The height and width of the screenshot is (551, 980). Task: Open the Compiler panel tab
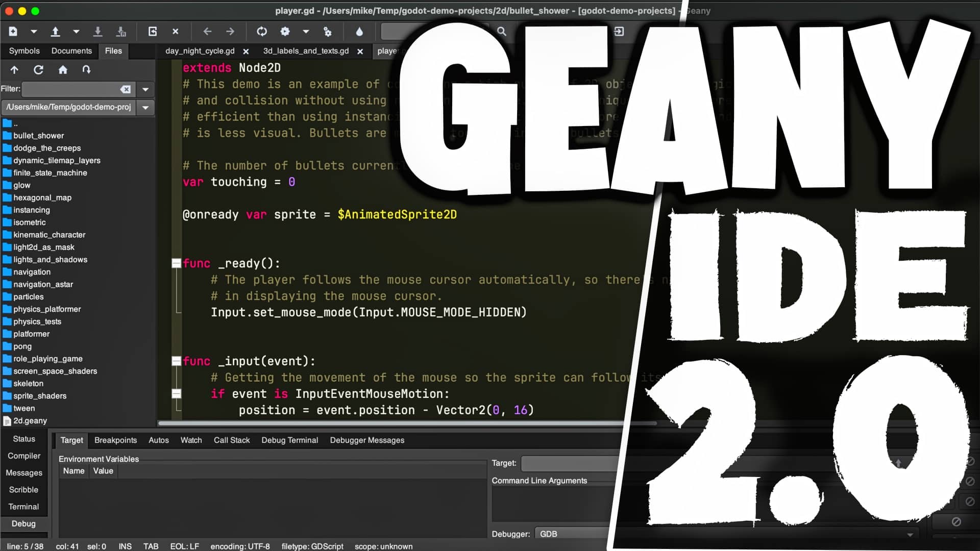pyautogui.click(x=24, y=456)
